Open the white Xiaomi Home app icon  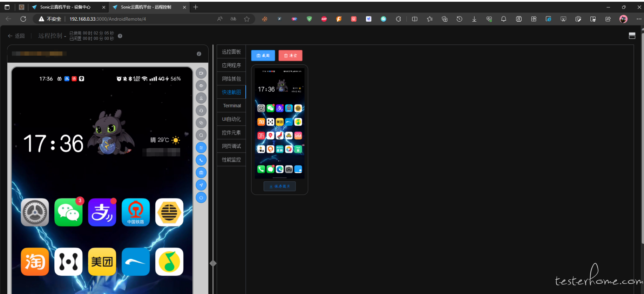(68, 262)
